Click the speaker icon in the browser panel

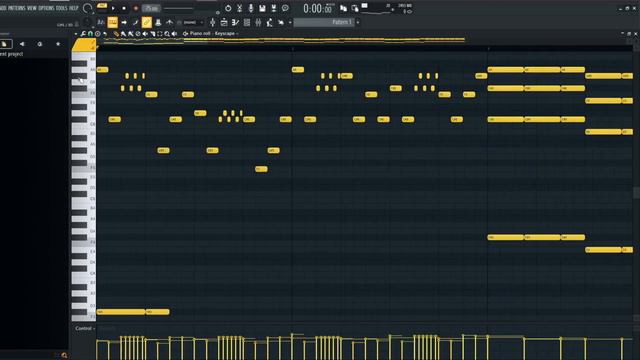22,44
